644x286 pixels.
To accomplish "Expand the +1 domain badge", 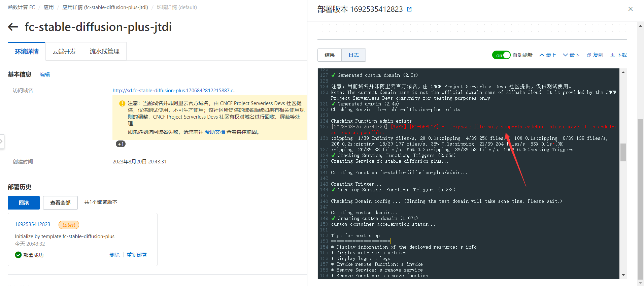I will [121, 144].
